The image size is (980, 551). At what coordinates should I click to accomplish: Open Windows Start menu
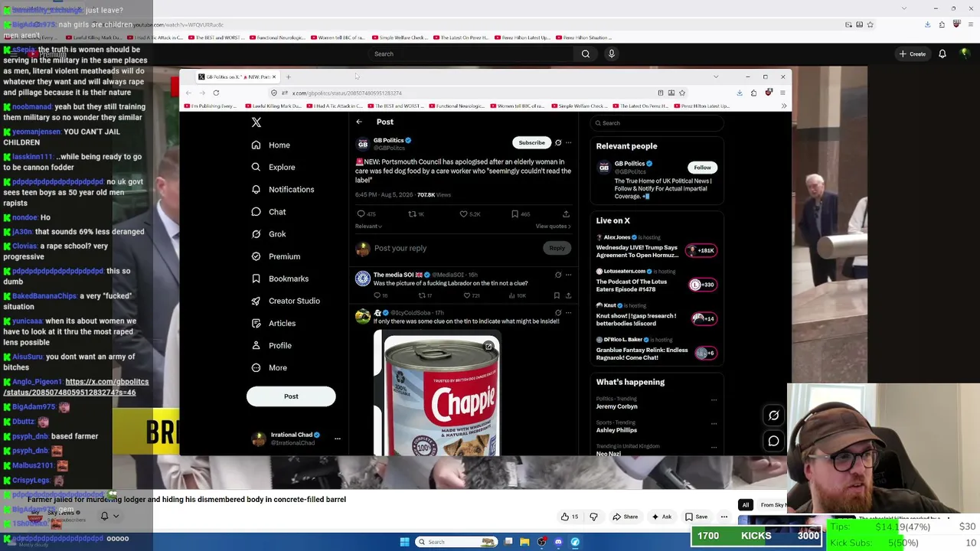pyautogui.click(x=404, y=542)
